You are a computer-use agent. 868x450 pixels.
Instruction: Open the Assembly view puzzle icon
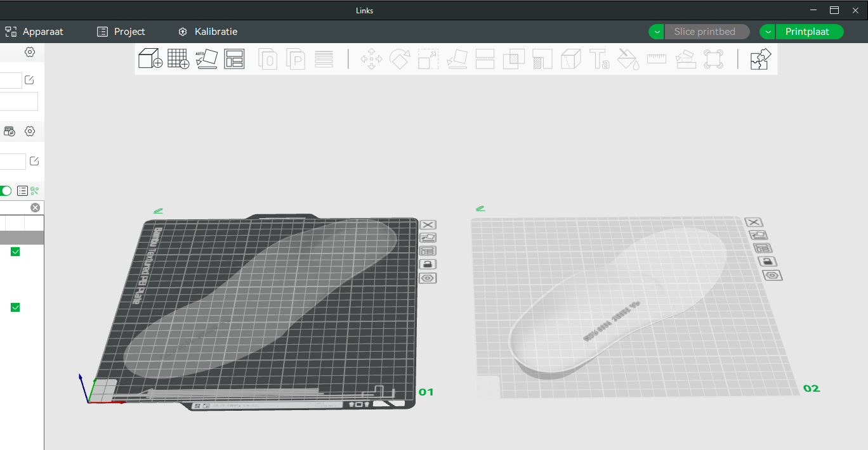(x=760, y=59)
